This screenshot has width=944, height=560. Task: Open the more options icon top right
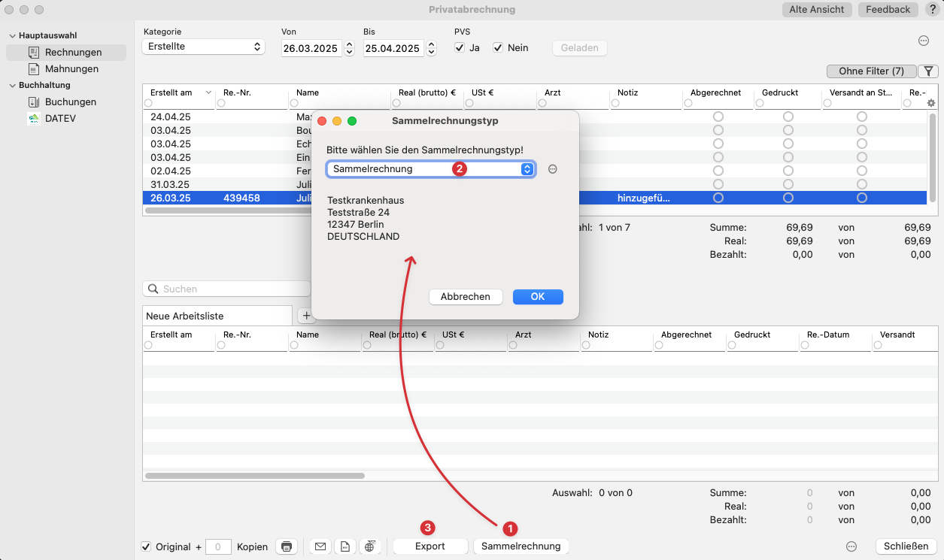tap(924, 41)
